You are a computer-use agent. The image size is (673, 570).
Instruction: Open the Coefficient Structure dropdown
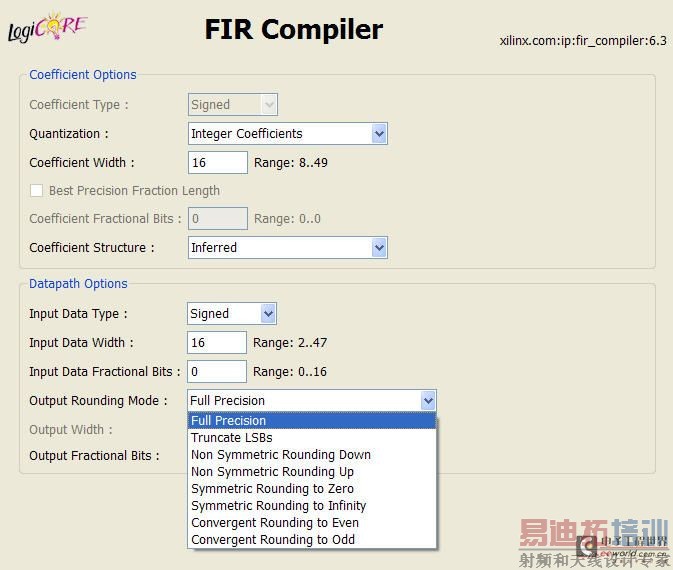click(x=288, y=248)
